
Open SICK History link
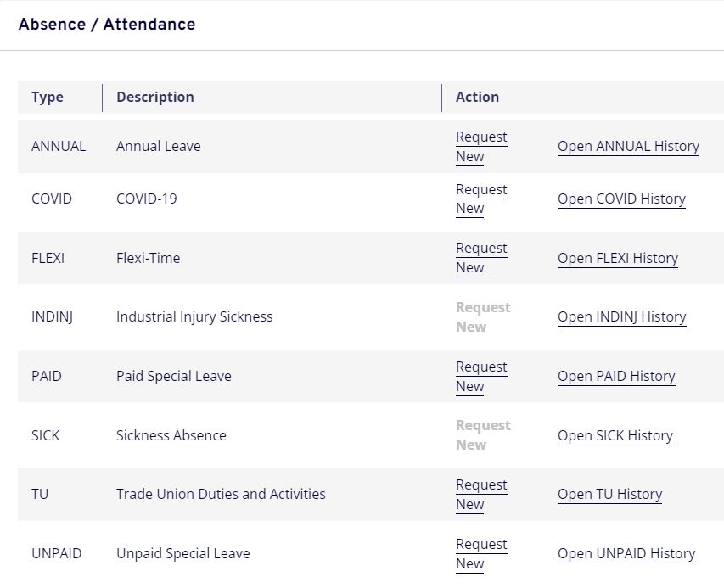pos(615,436)
